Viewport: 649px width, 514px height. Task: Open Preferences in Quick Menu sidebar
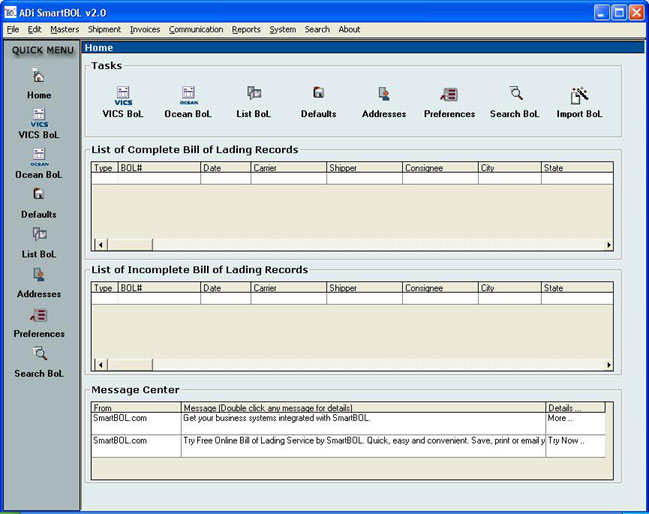point(39,322)
